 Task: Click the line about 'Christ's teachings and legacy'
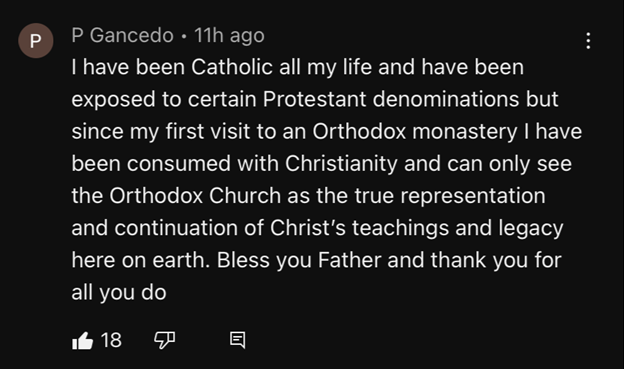[318, 228]
